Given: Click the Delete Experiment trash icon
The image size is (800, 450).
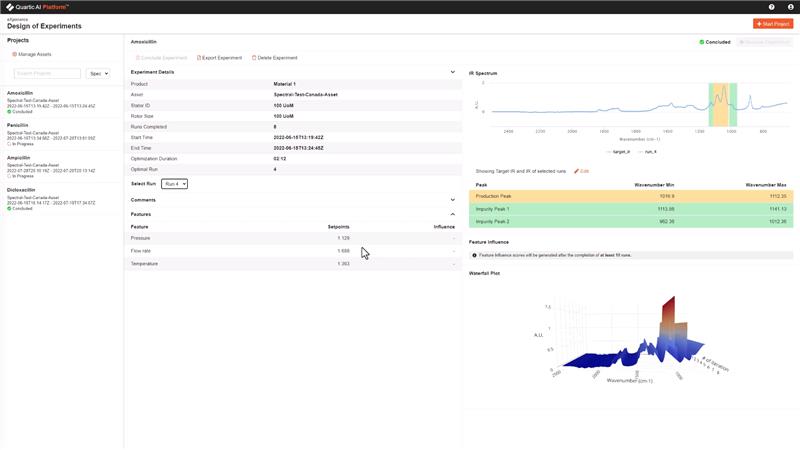Looking at the screenshot, I should click(254, 58).
